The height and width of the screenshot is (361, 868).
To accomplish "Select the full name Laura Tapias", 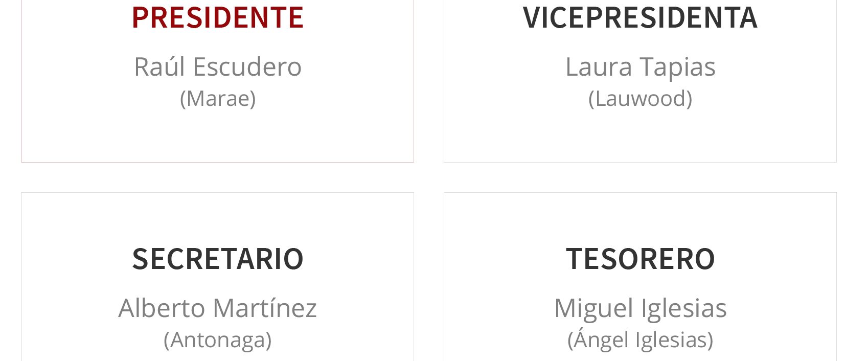I will coord(640,67).
